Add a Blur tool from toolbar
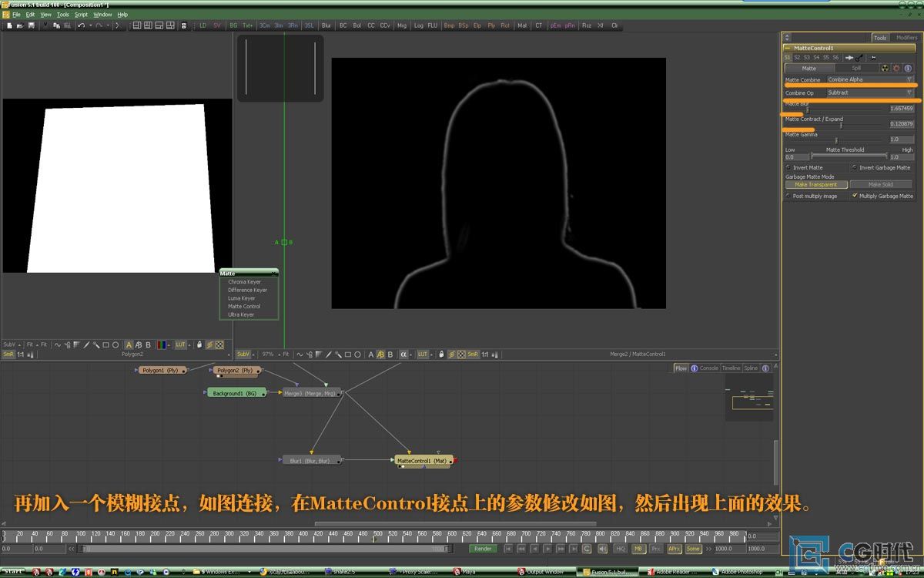This screenshot has height=578, width=924. (326, 25)
